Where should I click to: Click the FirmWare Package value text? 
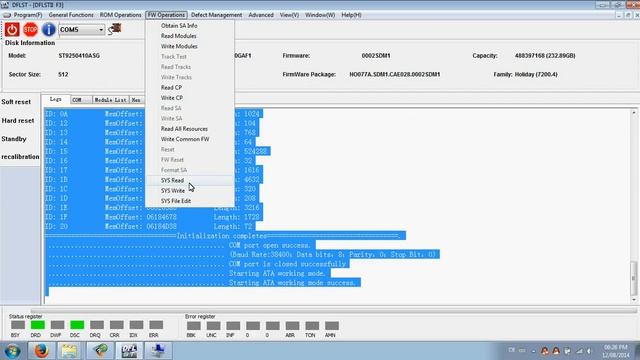(395, 75)
